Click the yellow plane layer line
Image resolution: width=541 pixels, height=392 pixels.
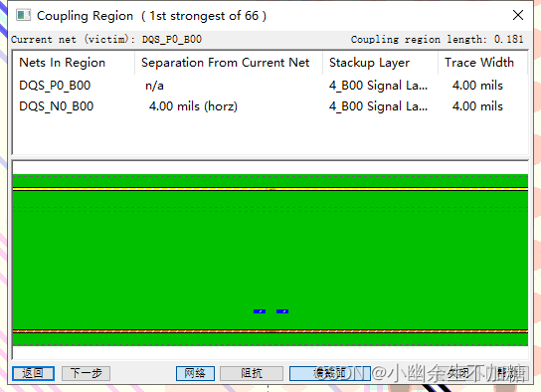tap(270, 189)
